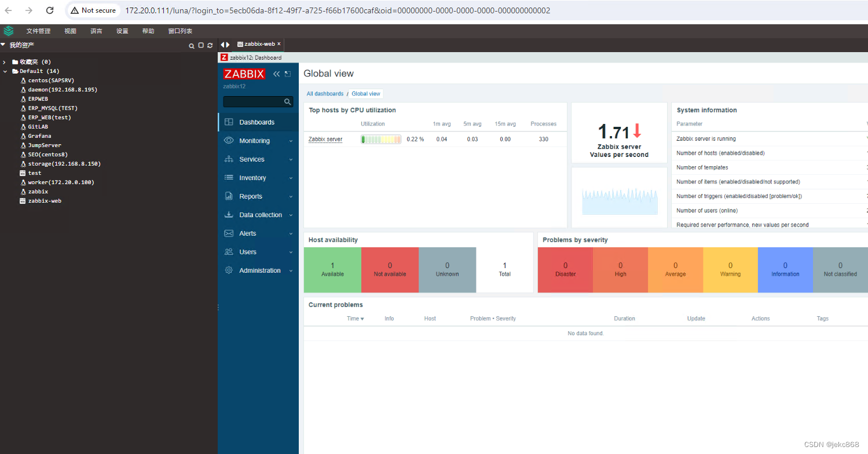Open the 设置 menu
This screenshot has width=868, height=454.
pos(122,31)
